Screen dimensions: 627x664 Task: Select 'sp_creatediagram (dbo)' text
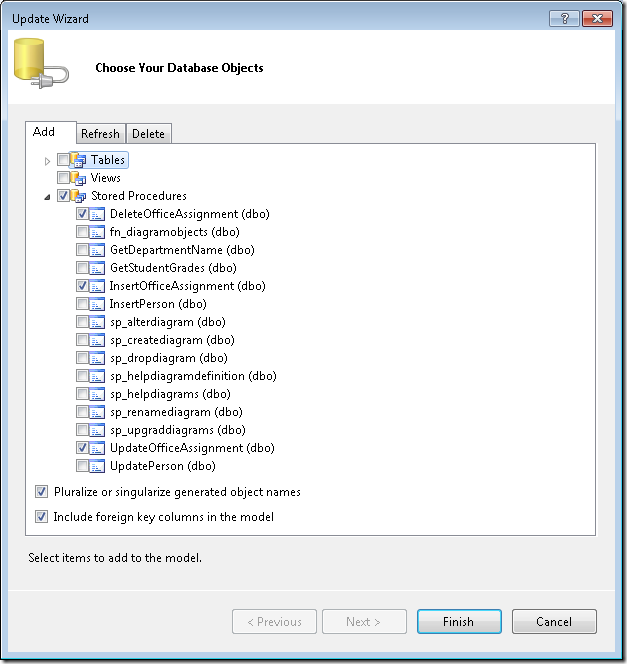pos(172,340)
